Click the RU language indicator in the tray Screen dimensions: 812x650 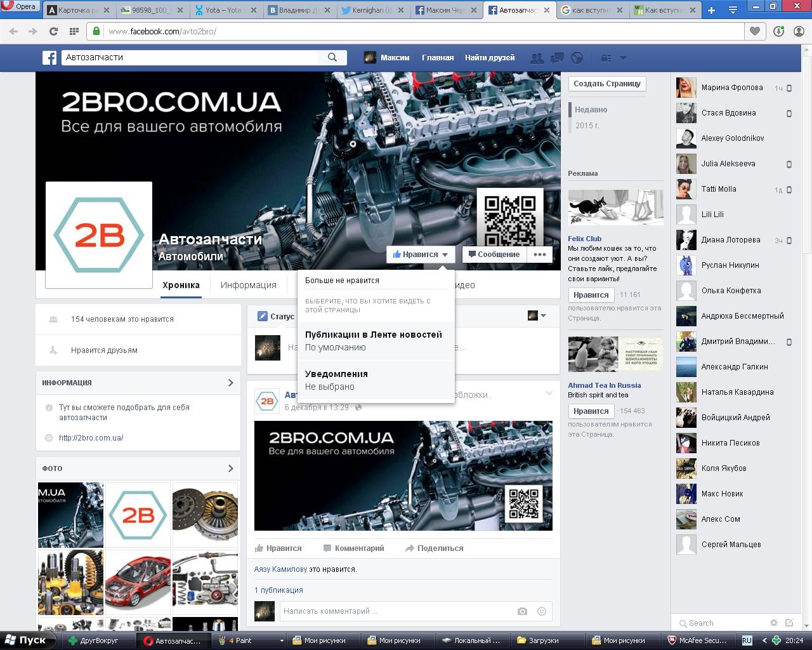click(747, 640)
